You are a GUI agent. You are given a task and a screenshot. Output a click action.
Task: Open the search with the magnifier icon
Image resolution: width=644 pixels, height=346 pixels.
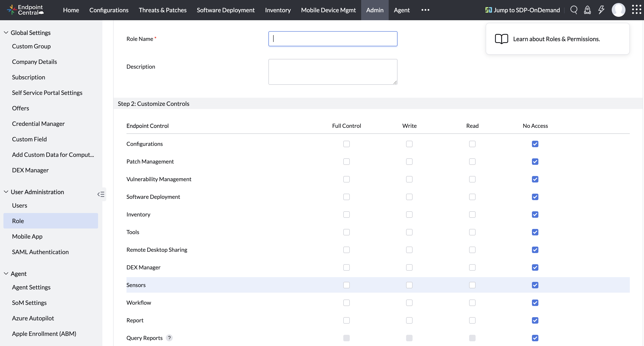(574, 10)
